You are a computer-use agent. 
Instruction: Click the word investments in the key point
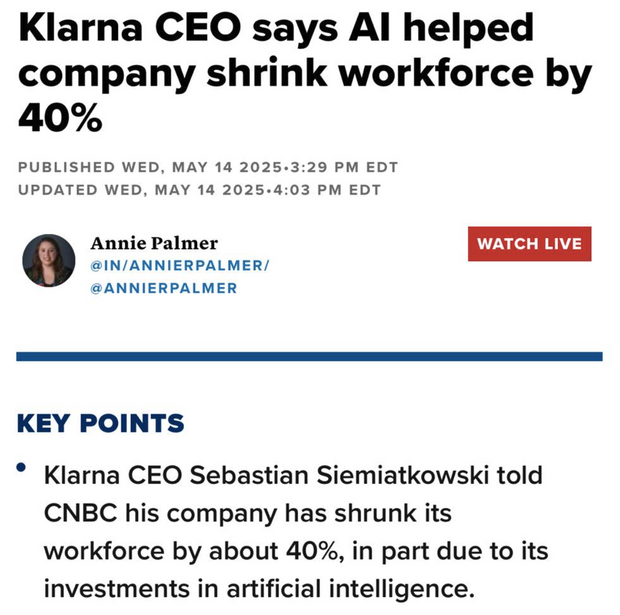(x=117, y=589)
